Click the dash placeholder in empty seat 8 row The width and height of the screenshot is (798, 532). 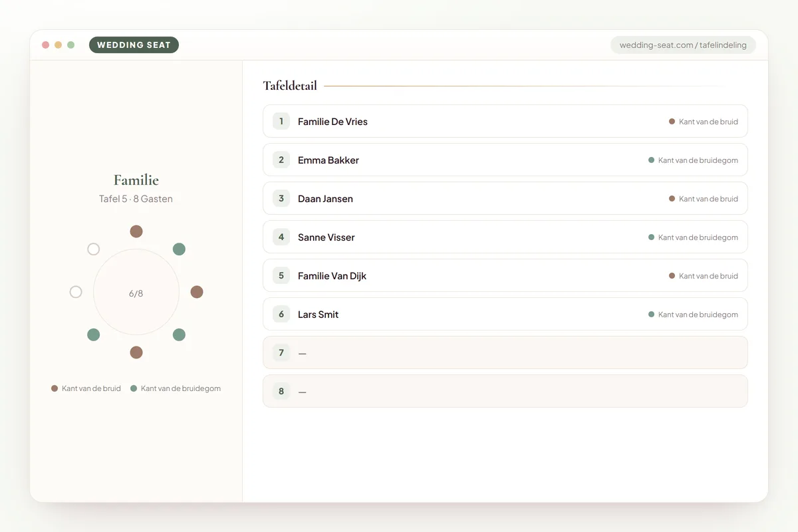(x=302, y=392)
